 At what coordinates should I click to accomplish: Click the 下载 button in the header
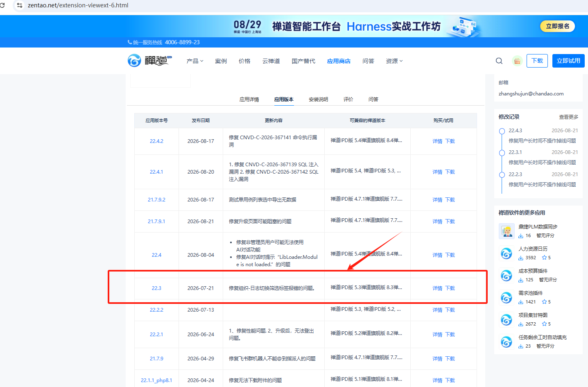tap(537, 61)
